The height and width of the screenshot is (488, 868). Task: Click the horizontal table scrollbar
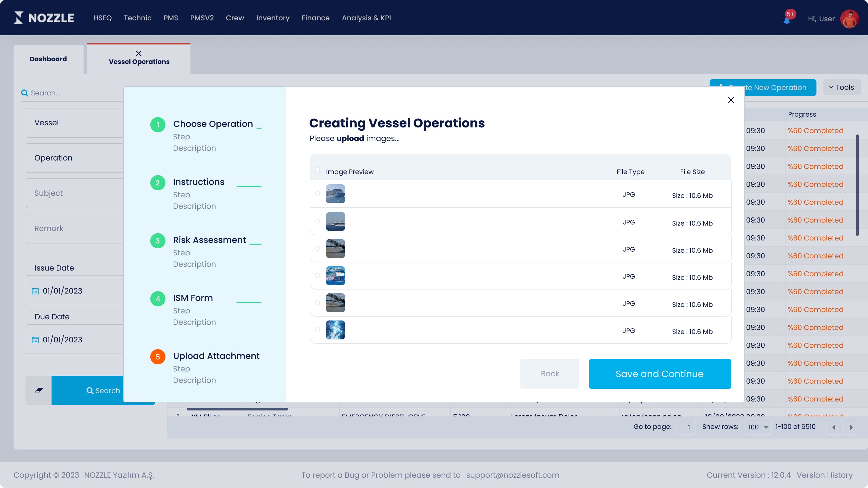pyautogui.click(x=237, y=409)
